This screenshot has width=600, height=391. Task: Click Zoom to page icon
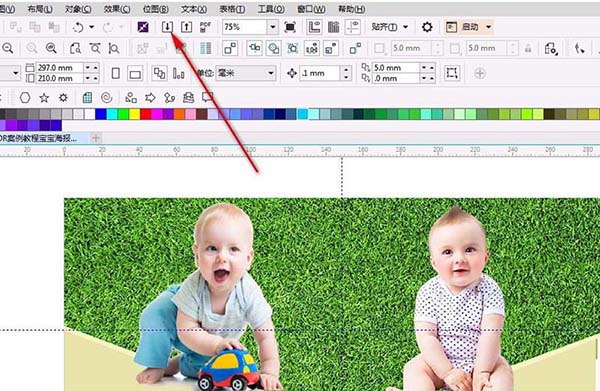(x=75, y=48)
